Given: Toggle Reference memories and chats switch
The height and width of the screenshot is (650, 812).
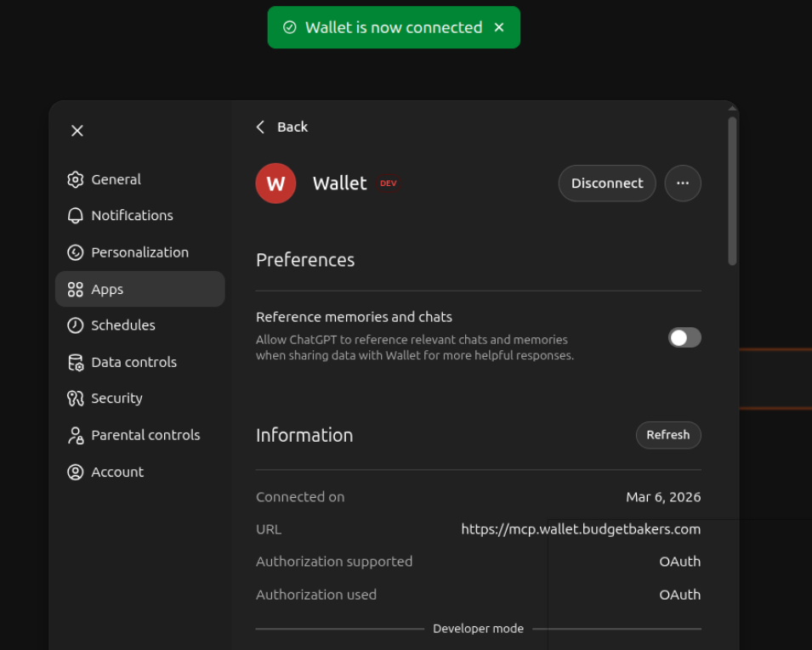Looking at the screenshot, I should coord(684,337).
